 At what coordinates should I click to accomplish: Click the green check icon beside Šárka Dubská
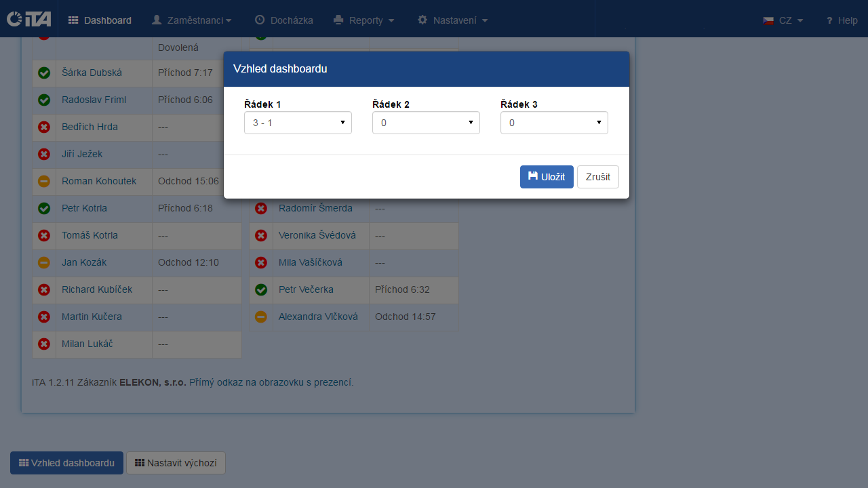tap(43, 73)
